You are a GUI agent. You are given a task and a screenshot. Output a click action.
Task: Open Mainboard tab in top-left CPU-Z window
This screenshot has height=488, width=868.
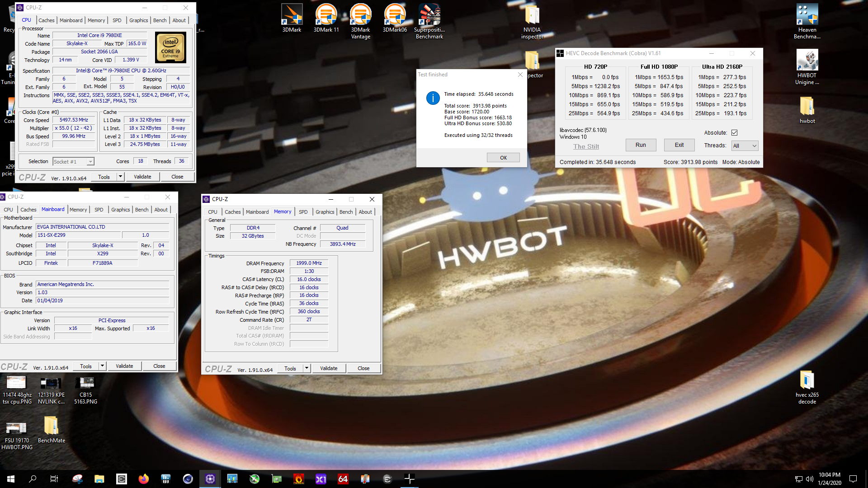(x=71, y=20)
